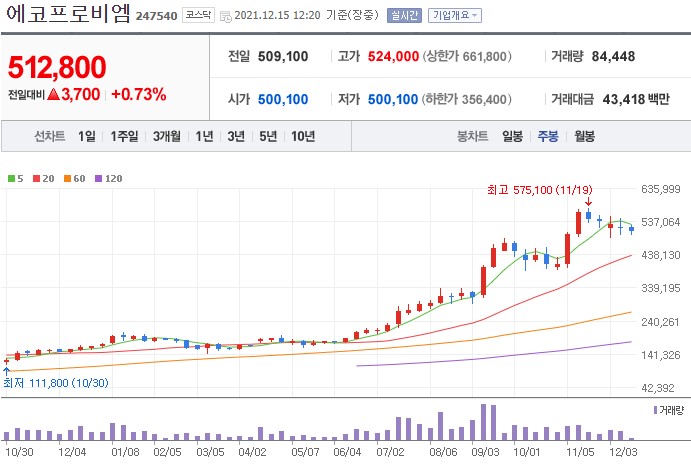Screen dimensions: 691x468
Task: Click the 12/03 date axis label
Action: point(623,452)
